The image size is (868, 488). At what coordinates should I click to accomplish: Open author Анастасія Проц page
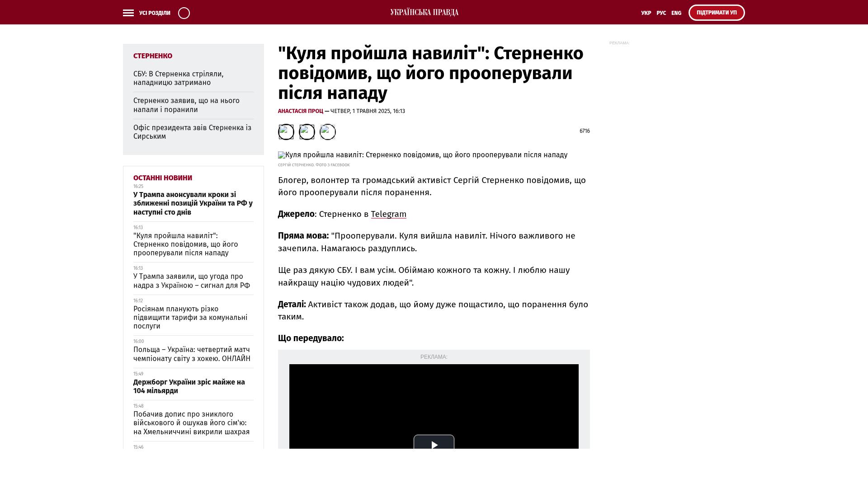coord(300,111)
